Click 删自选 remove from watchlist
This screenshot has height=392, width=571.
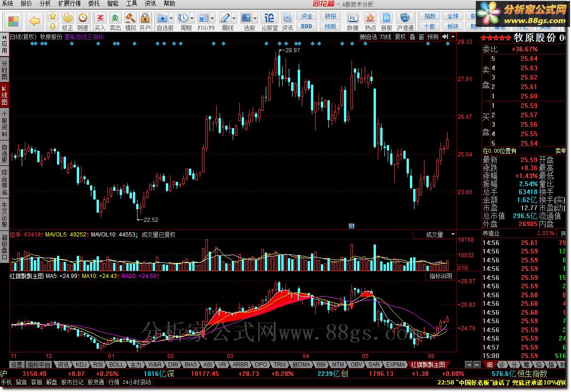[x=369, y=37]
